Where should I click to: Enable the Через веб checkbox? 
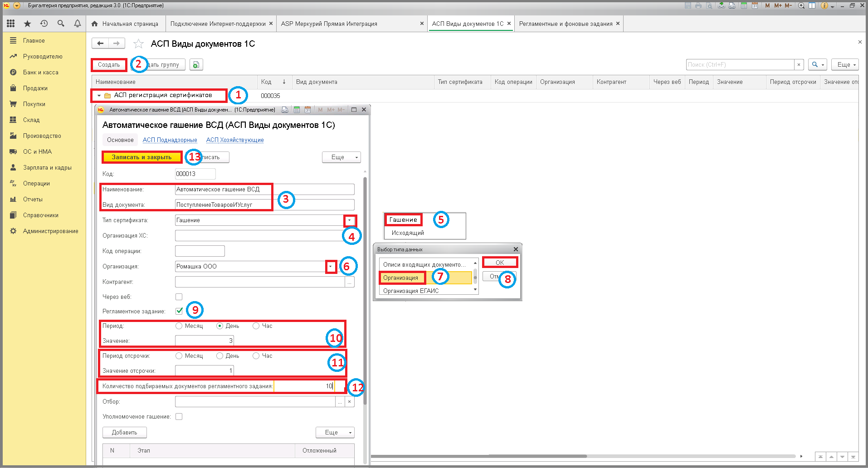(179, 297)
